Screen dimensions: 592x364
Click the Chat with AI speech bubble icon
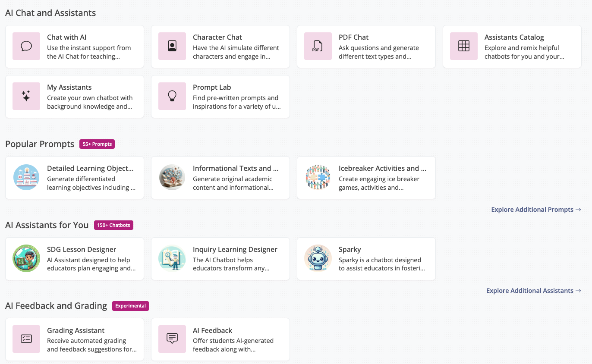pos(26,46)
